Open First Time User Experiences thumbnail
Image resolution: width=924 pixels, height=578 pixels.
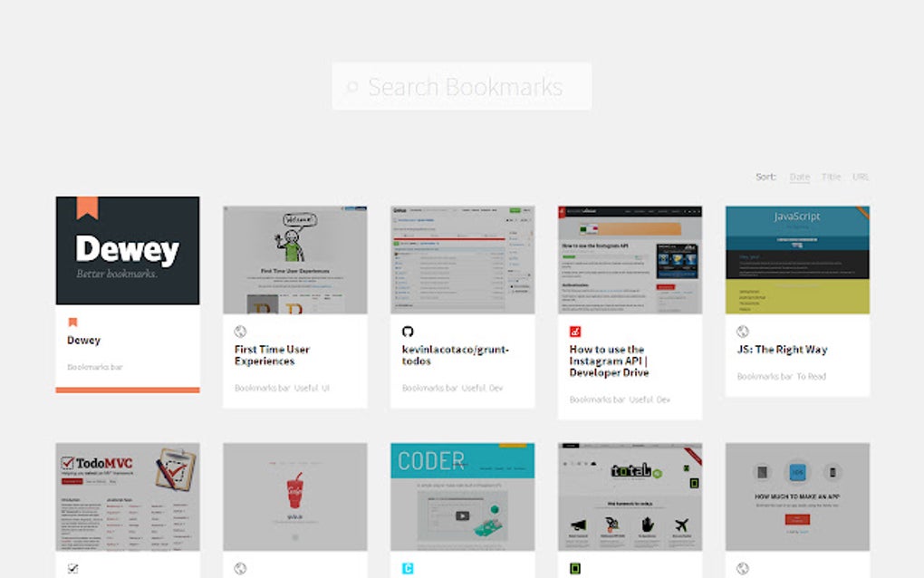[x=295, y=260]
